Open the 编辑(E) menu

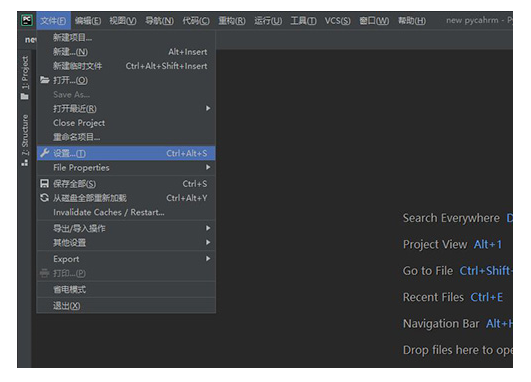(x=88, y=21)
